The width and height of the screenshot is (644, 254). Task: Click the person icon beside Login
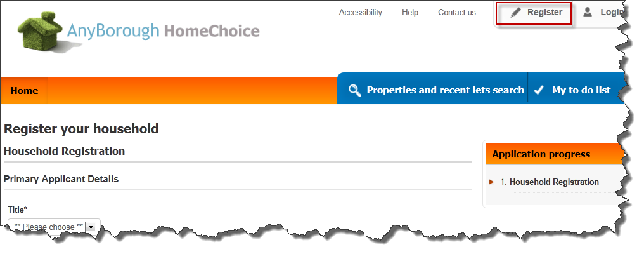[x=588, y=12]
